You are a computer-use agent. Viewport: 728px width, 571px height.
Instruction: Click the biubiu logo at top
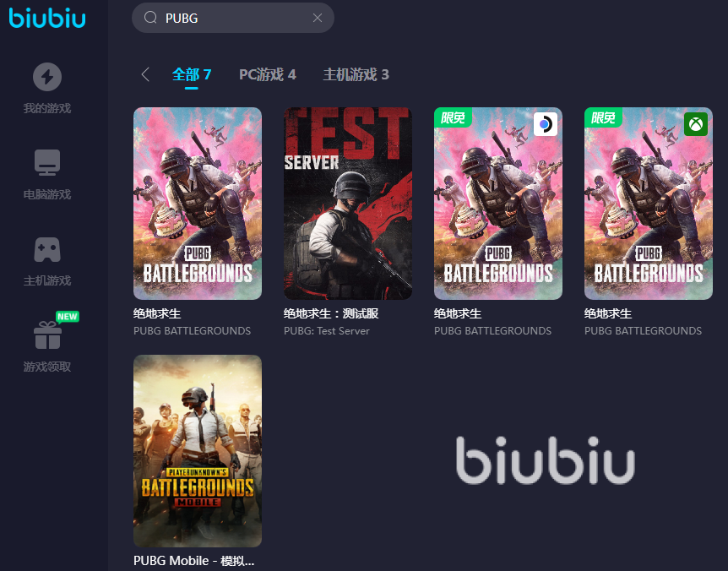click(47, 18)
